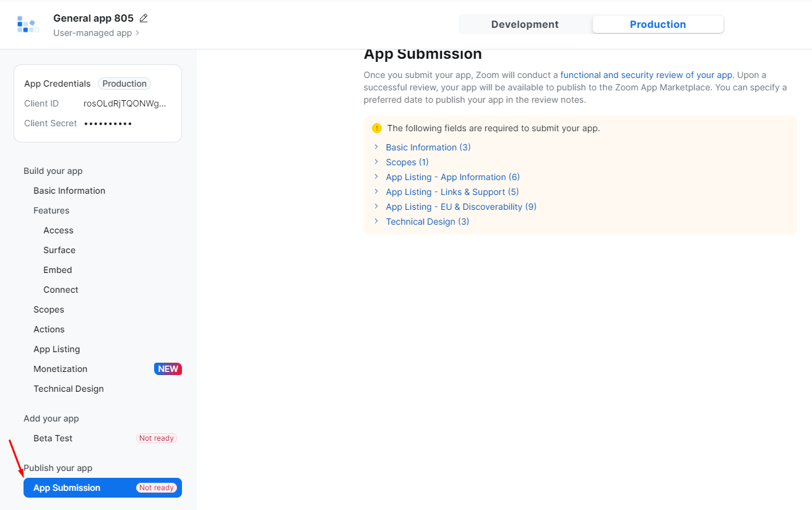Open functional and security review link
The height and width of the screenshot is (510, 812).
click(x=646, y=75)
